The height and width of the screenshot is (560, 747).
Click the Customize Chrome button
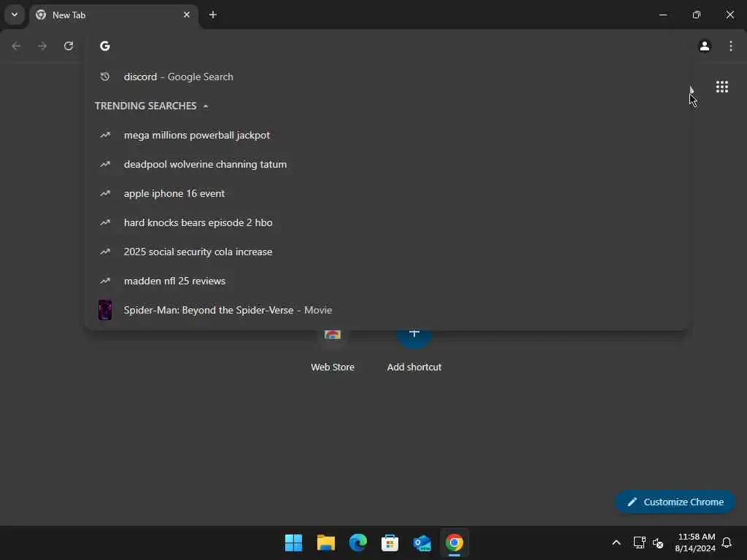(675, 502)
